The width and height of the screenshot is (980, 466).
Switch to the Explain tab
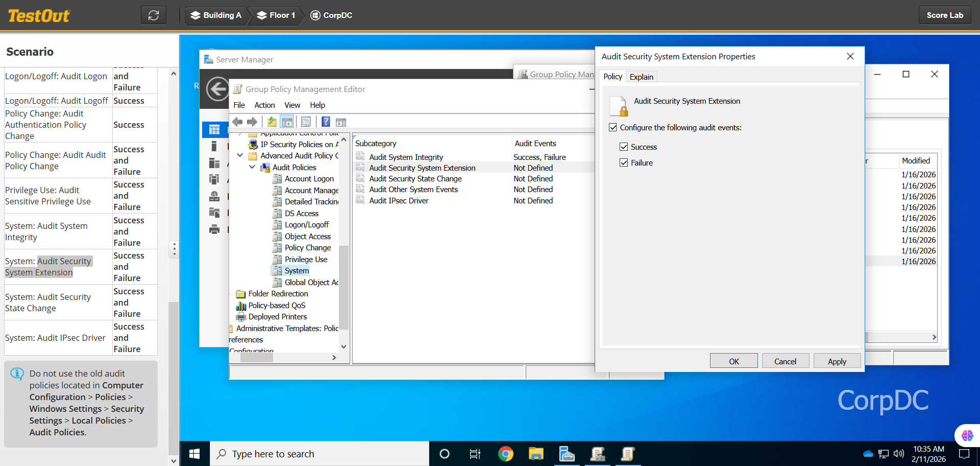[x=641, y=77]
